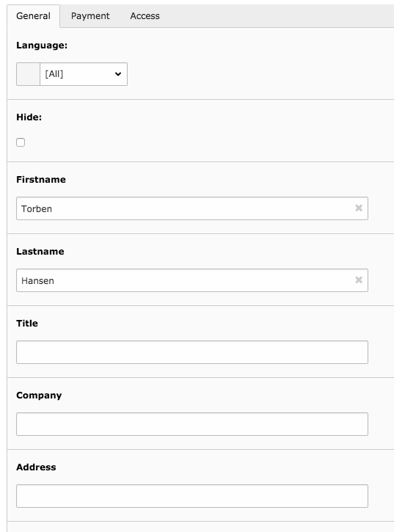Click the Firstname field containing Torben
The height and width of the screenshot is (532, 394).
192,208
